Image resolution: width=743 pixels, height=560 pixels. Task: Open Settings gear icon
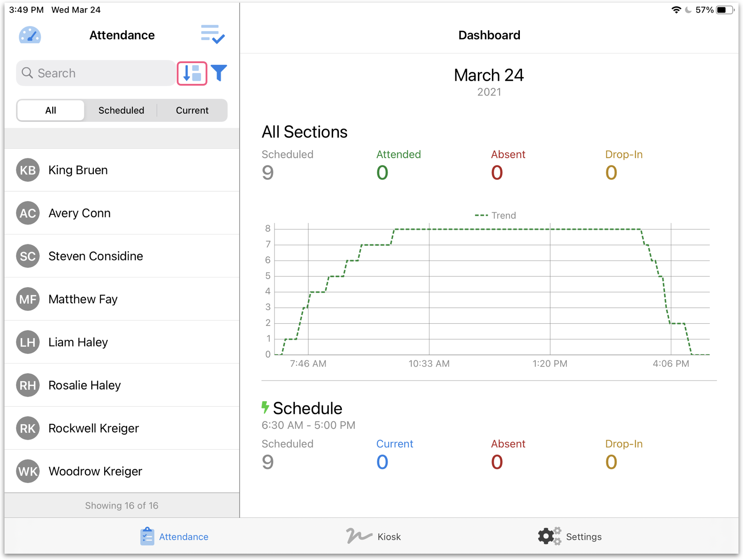[x=549, y=536]
